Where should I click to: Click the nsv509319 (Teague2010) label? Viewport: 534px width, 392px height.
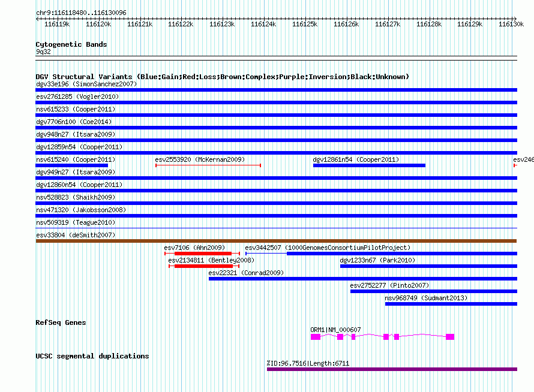pyautogui.click(x=76, y=222)
